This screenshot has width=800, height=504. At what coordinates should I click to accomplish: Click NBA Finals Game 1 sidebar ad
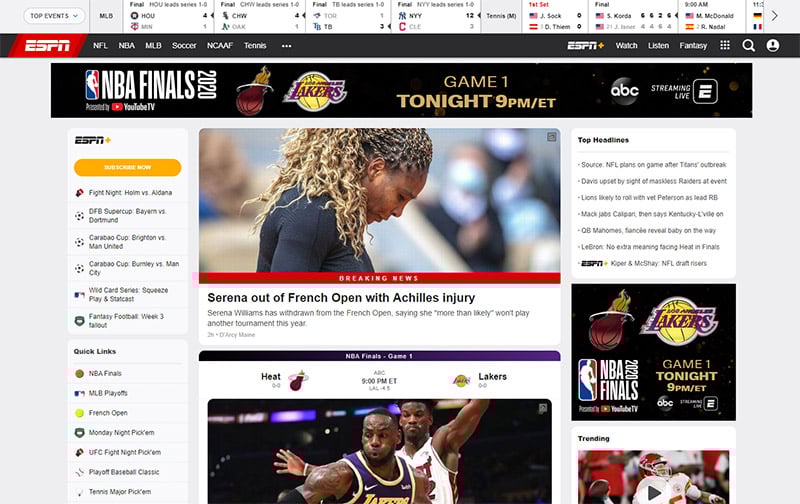click(653, 352)
